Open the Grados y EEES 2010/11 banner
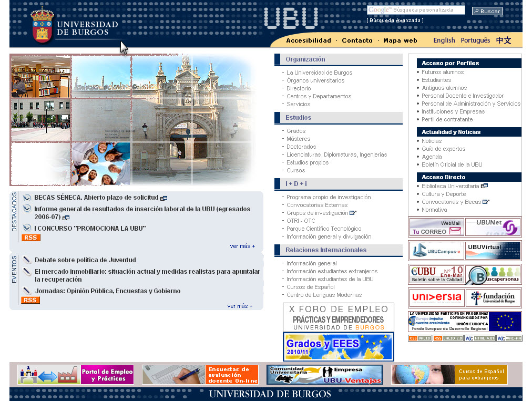Viewport: 532px width, 402px height. [338, 347]
